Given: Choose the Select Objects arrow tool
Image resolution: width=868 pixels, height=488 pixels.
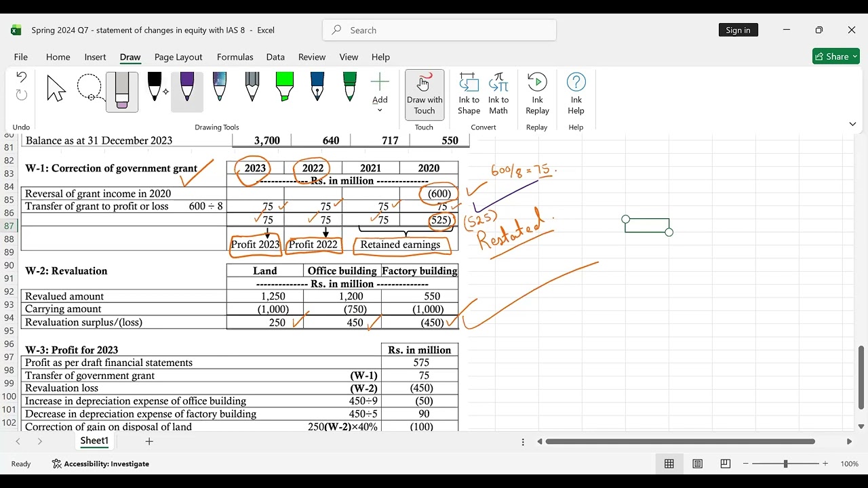Looking at the screenshot, I should coord(56,89).
